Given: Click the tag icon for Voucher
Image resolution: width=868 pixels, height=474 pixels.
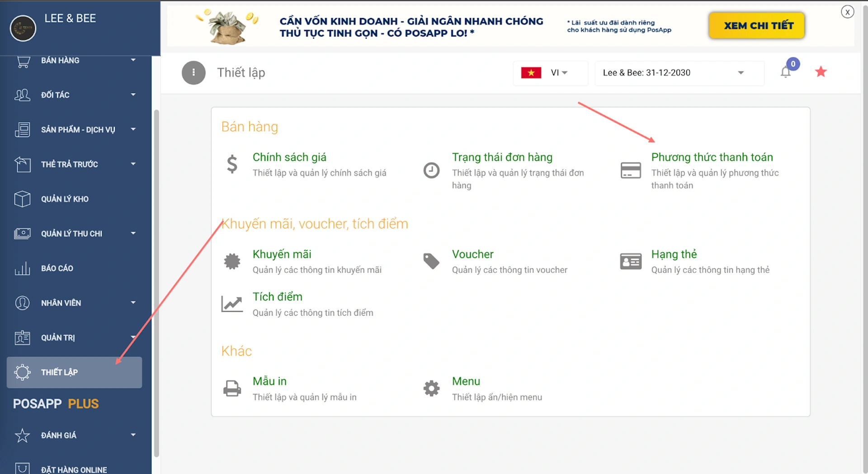Looking at the screenshot, I should pyautogui.click(x=431, y=261).
